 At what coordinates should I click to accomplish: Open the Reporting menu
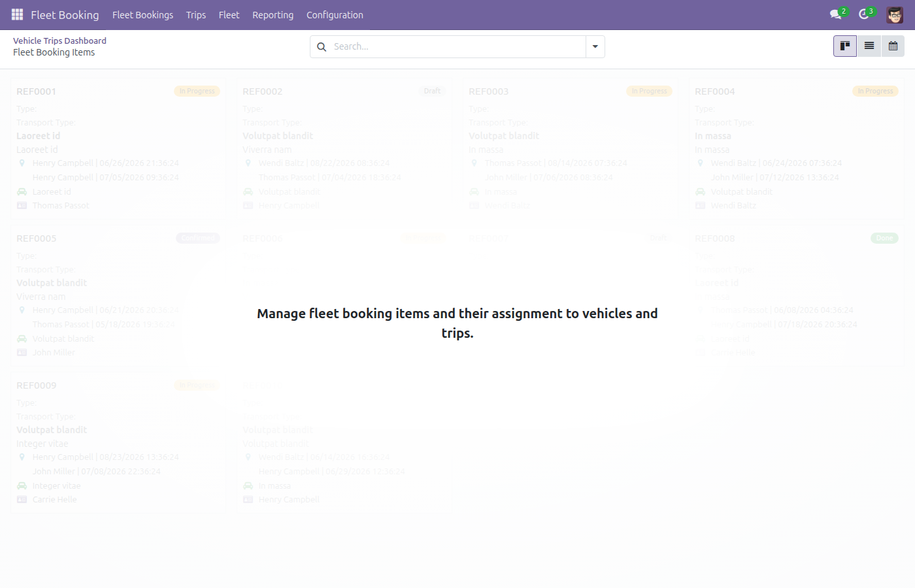273,15
